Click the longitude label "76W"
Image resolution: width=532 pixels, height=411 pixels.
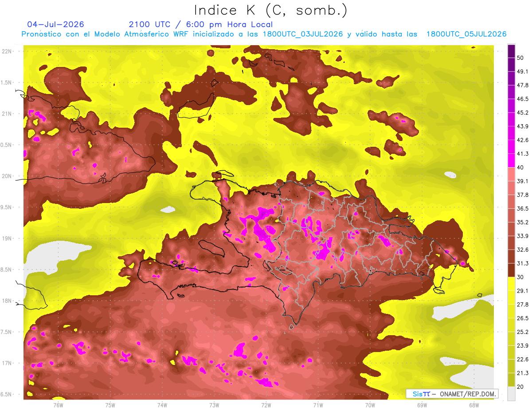click(58, 405)
